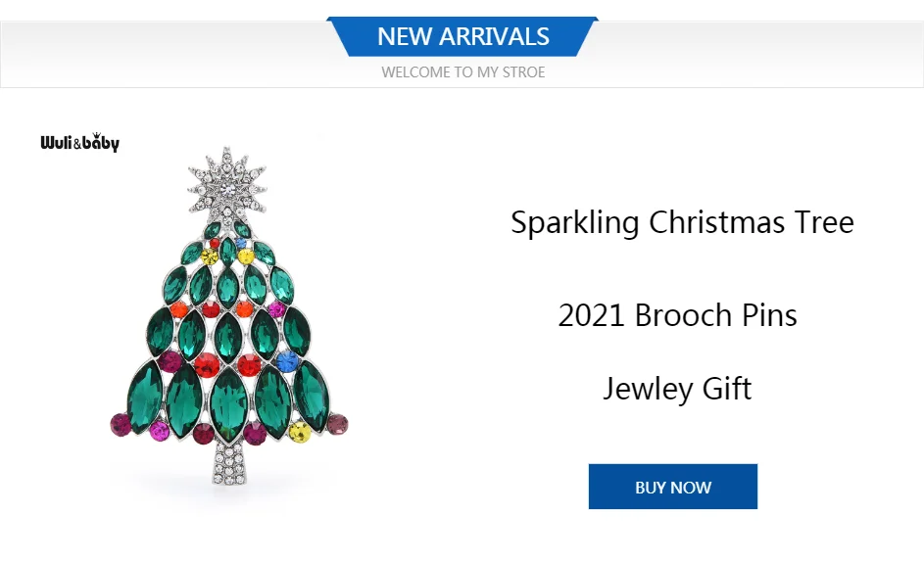
Task: Click the Jewley Gift text
Action: [x=677, y=389]
